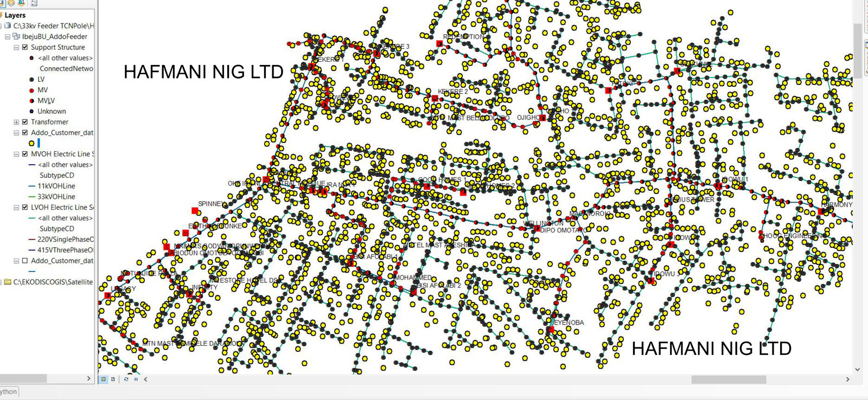868x400 pixels.
Task: Click the 11kVOHLine line color symbol
Action: pyautogui.click(x=31, y=186)
